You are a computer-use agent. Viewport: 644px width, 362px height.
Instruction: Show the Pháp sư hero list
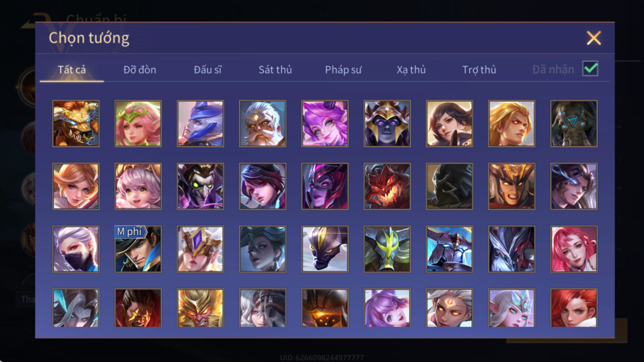343,70
